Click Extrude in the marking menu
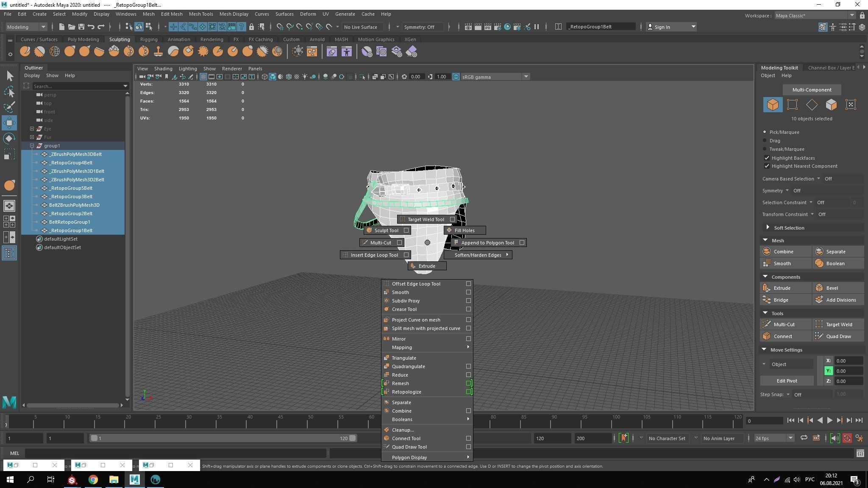 click(x=427, y=266)
